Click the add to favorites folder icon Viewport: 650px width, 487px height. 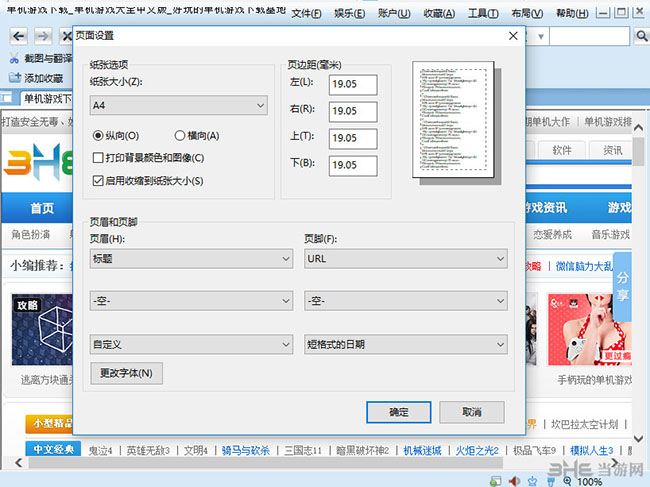coord(15,78)
